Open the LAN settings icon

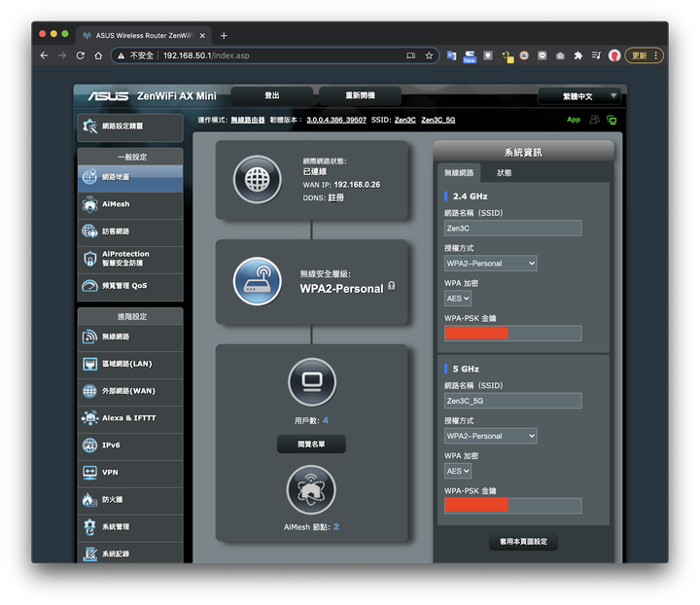pos(89,364)
